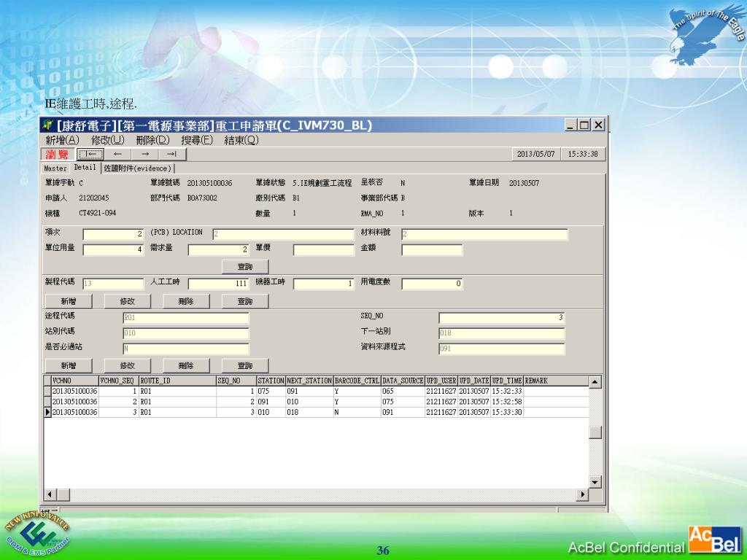The width and height of the screenshot is (747, 560).
Task: Click the vertical scrollbar down arrow in grid
Action: point(595,483)
